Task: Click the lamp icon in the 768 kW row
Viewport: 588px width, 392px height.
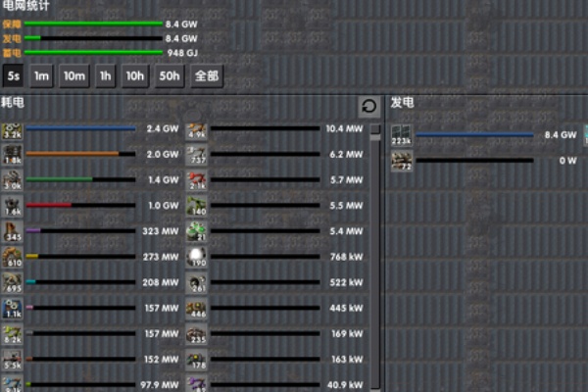Action: click(198, 258)
